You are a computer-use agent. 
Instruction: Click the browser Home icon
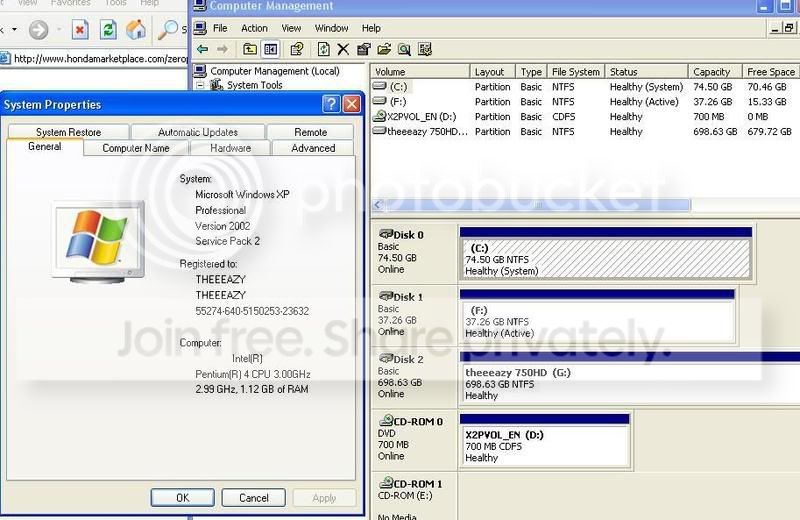(136, 30)
